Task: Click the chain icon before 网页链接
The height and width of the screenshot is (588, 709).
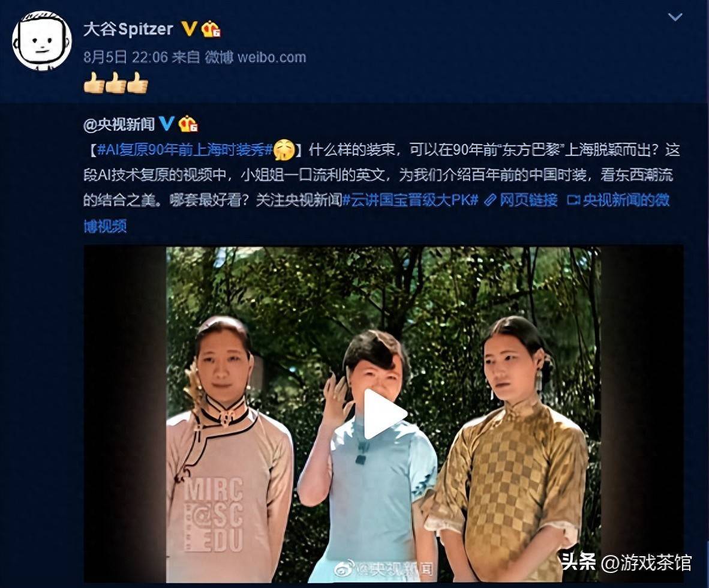Action: [490, 200]
